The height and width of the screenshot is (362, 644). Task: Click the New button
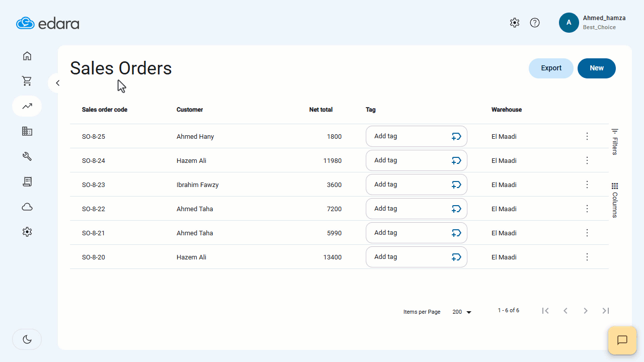(x=597, y=68)
